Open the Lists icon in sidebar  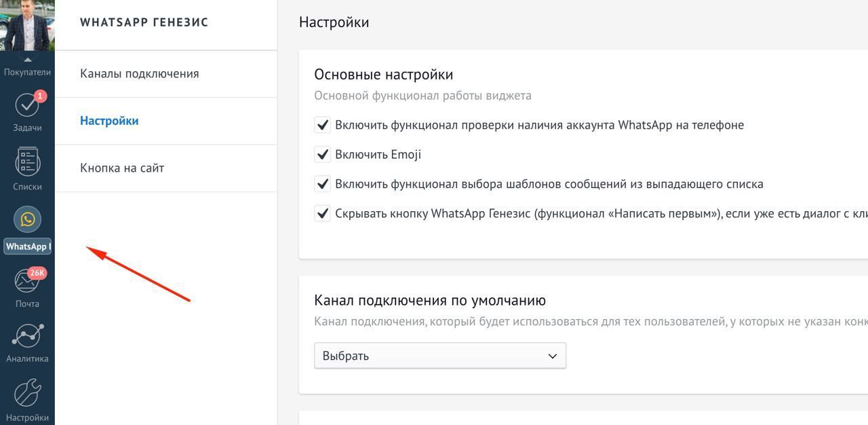pyautogui.click(x=27, y=163)
